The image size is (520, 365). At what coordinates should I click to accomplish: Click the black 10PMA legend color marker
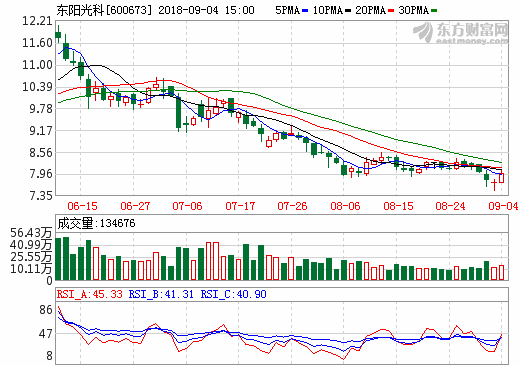click(x=348, y=11)
